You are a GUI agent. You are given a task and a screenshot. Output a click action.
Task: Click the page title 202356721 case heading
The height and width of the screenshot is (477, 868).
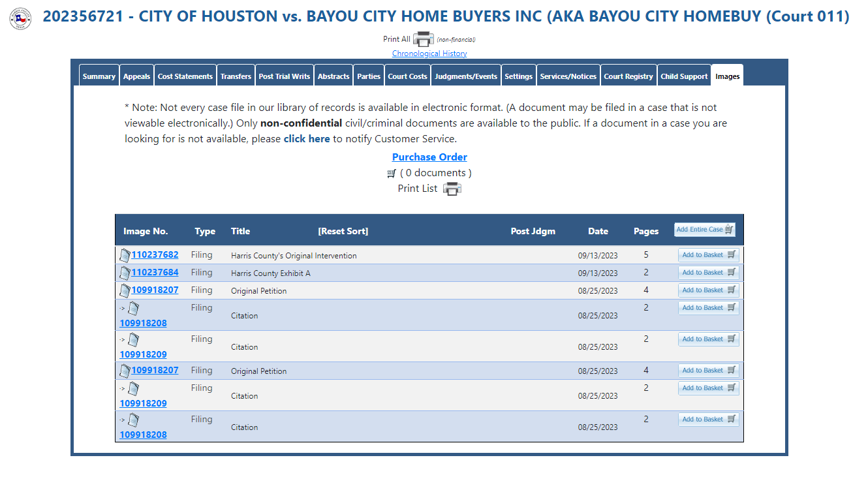(x=446, y=17)
